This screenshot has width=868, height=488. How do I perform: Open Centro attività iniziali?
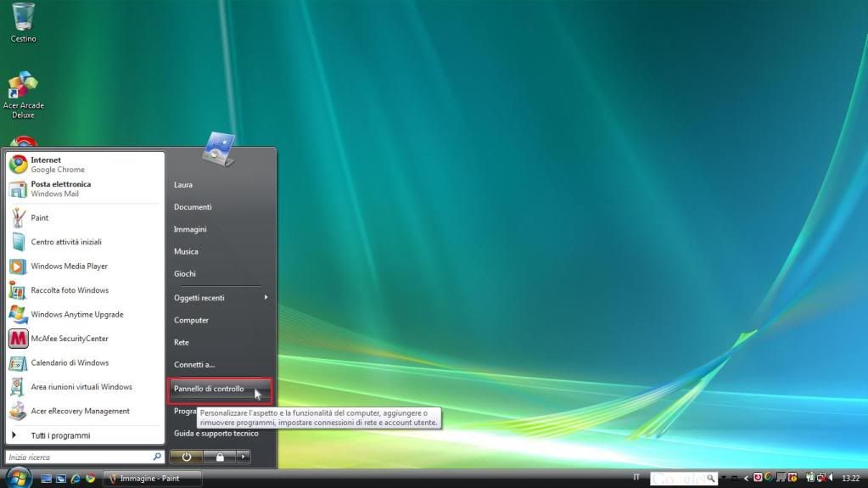click(x=85, y=242)
